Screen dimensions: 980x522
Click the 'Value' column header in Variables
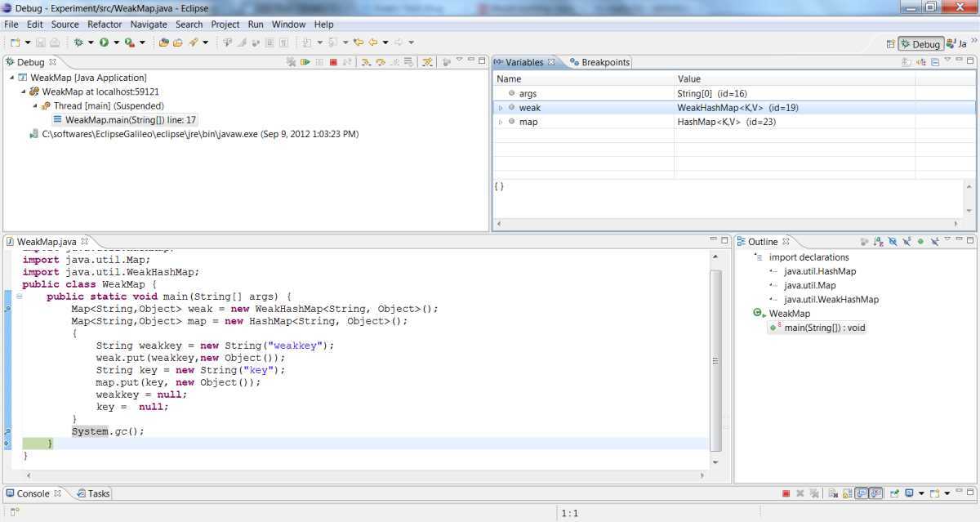(x=795, y=78)
